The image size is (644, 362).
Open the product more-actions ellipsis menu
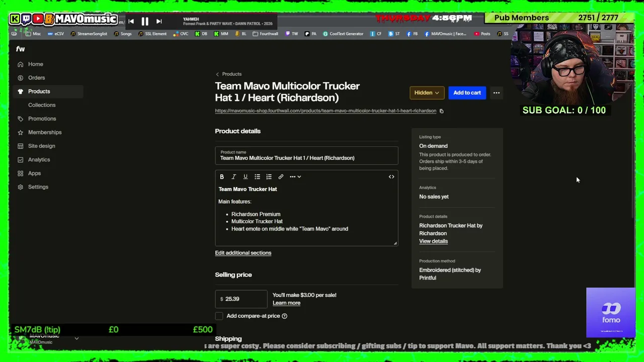497,93
